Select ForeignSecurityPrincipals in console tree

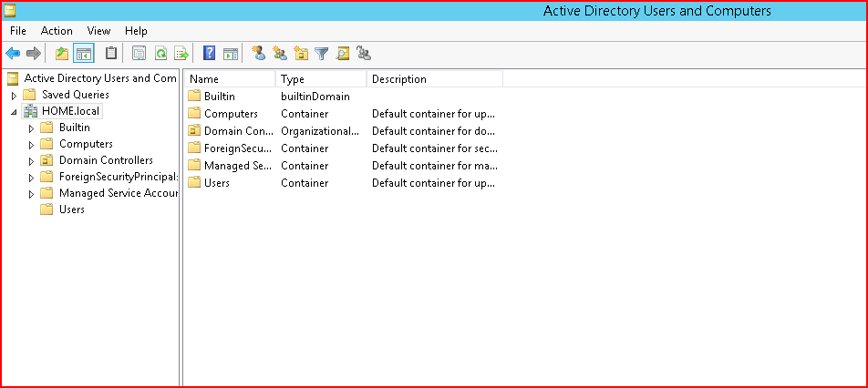[x=118, y=177]
